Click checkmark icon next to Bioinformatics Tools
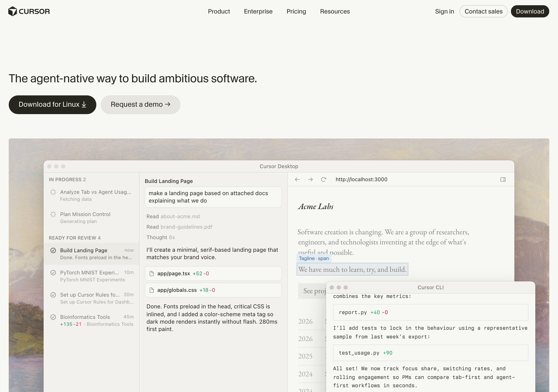Viewport: 558px width, 392px height. coord(53,317)
